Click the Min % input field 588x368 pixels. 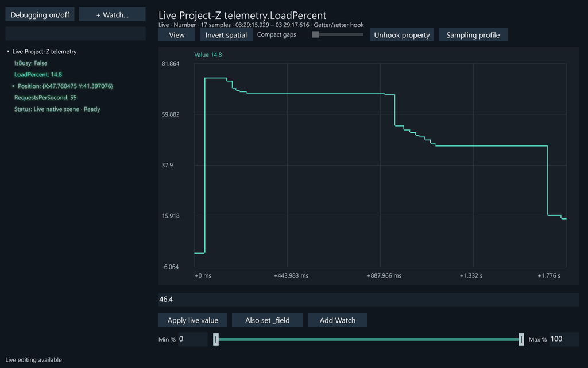pyautogui.click(x=193, y=339)
